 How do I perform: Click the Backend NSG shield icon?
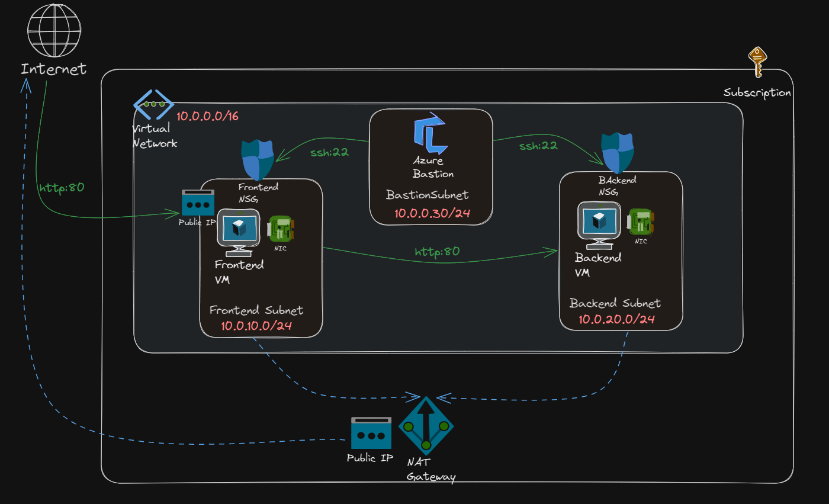pos(618,153)
